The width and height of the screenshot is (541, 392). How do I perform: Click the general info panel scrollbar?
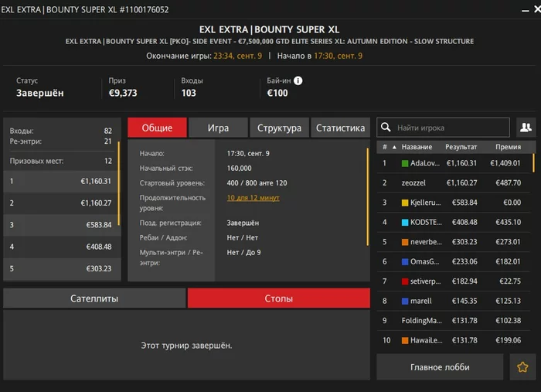click(367, 196)
